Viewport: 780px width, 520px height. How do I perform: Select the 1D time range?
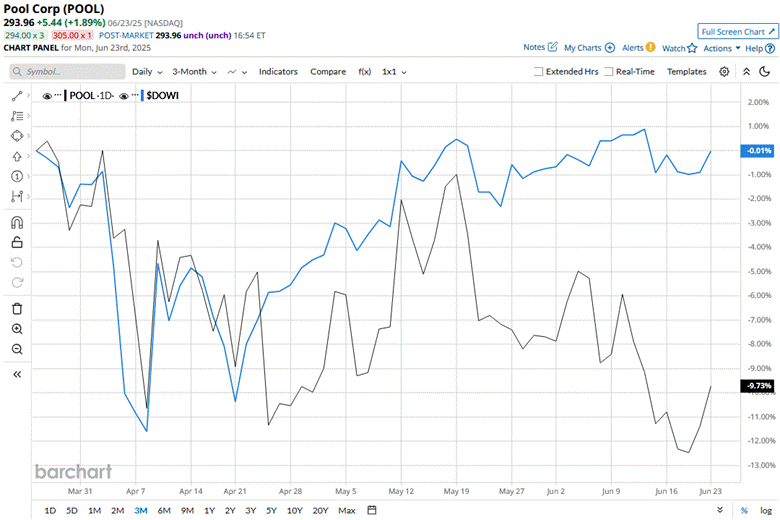tap(50, 511)
